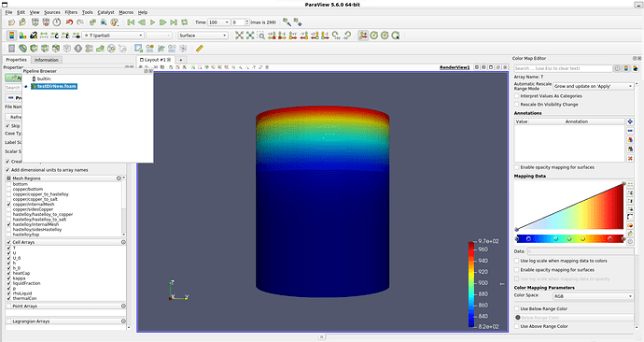The height and width of the screenshot is (342, 644).
Task: Click the Undo arrow icon
Action: click(69, 22)
